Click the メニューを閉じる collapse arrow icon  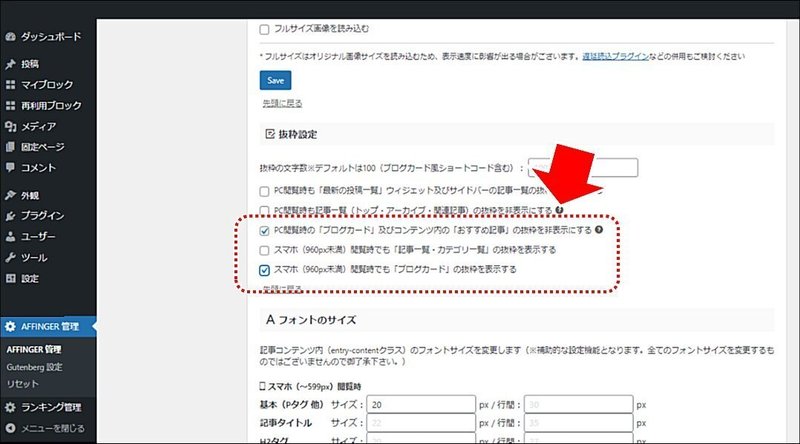click(x=10, y=428)
